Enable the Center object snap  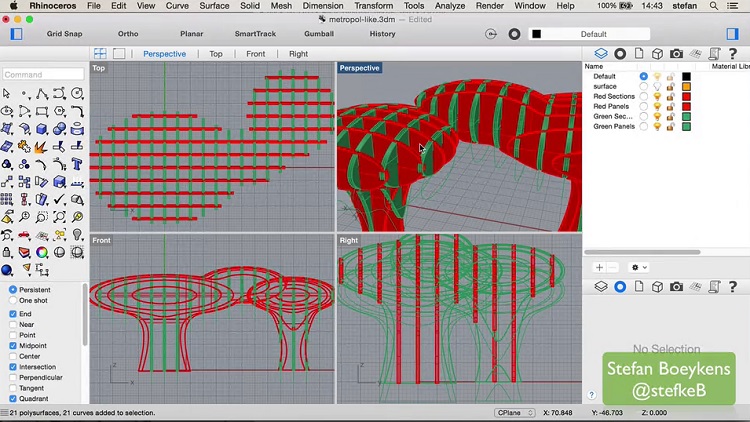pyautogui.click(x=13, y=356)
